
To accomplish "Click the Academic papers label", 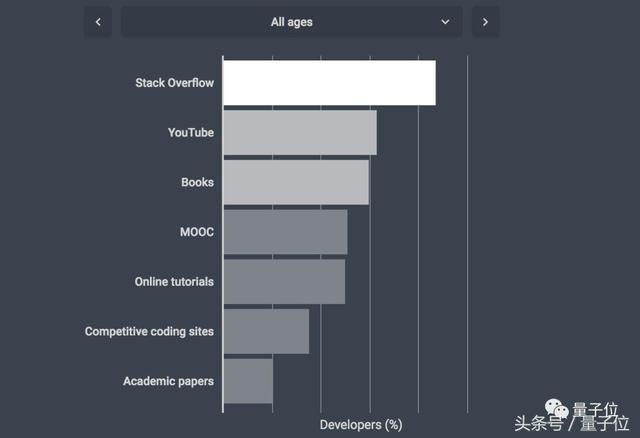I will point(168,381).
